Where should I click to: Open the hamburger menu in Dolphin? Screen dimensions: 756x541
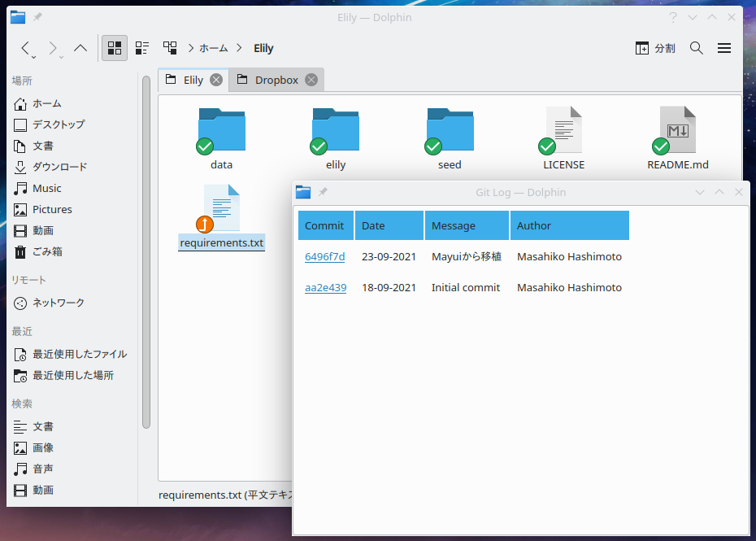coord(724,48)
